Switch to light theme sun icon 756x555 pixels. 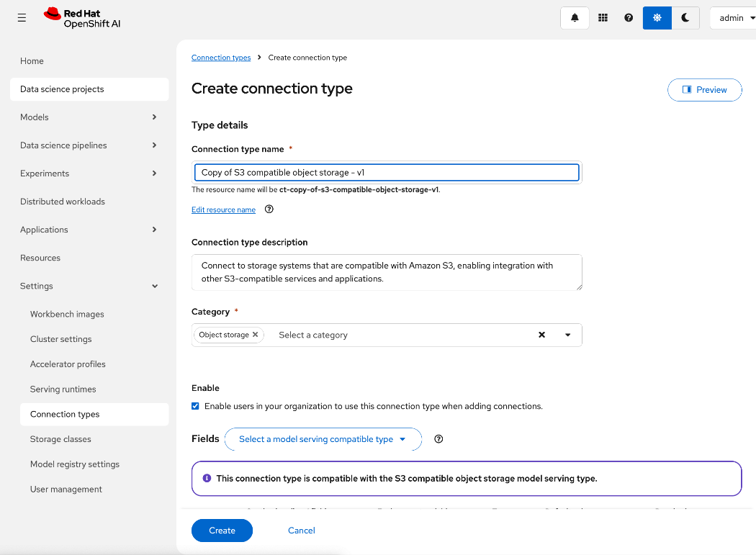[657, 18]
